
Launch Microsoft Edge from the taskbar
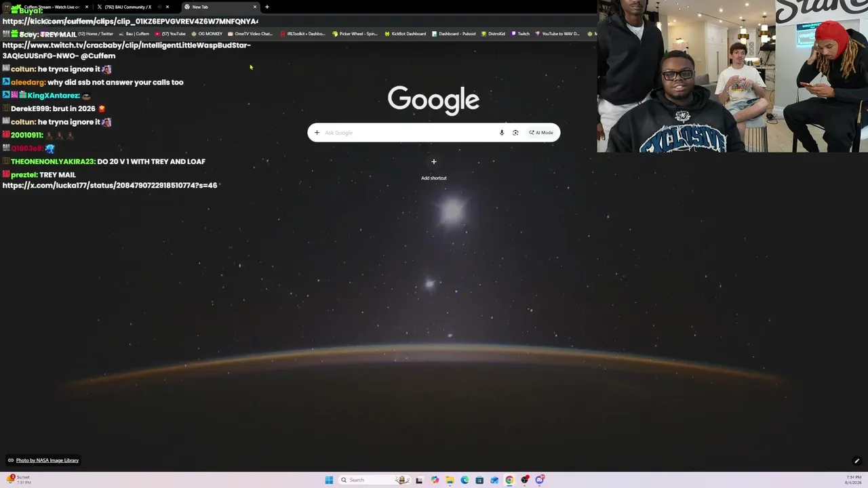point(465,480)
